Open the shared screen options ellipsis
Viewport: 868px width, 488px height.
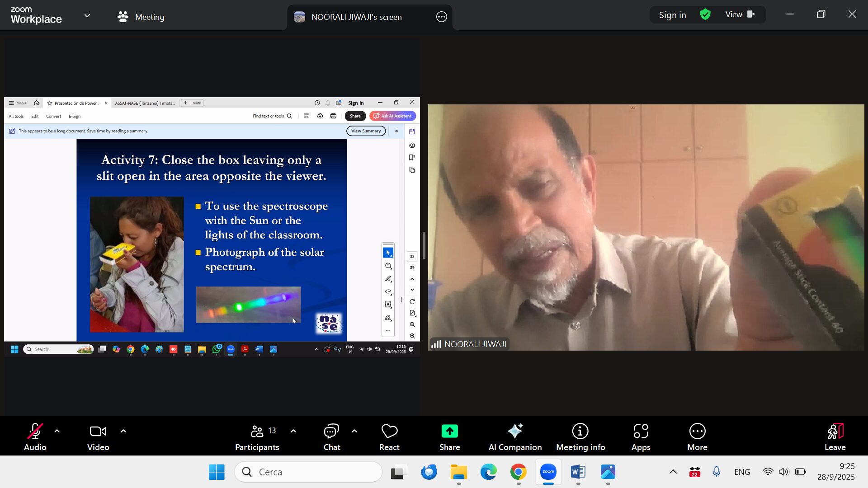(442, 17)
